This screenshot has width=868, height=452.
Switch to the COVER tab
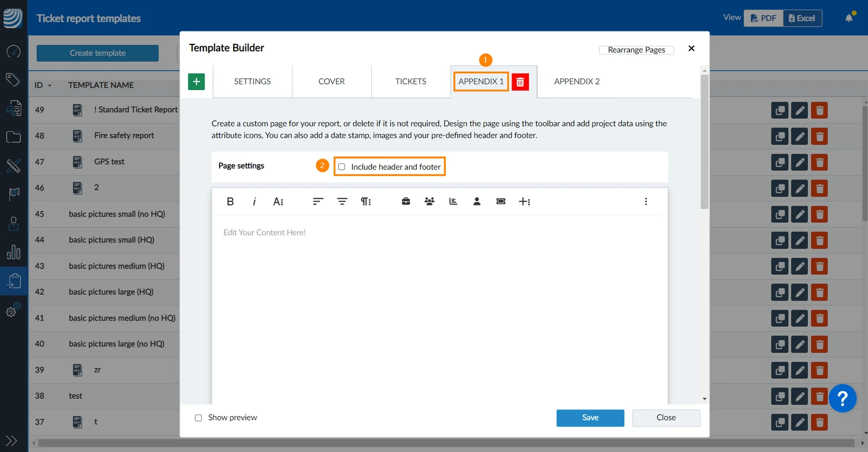pos(331,81)
